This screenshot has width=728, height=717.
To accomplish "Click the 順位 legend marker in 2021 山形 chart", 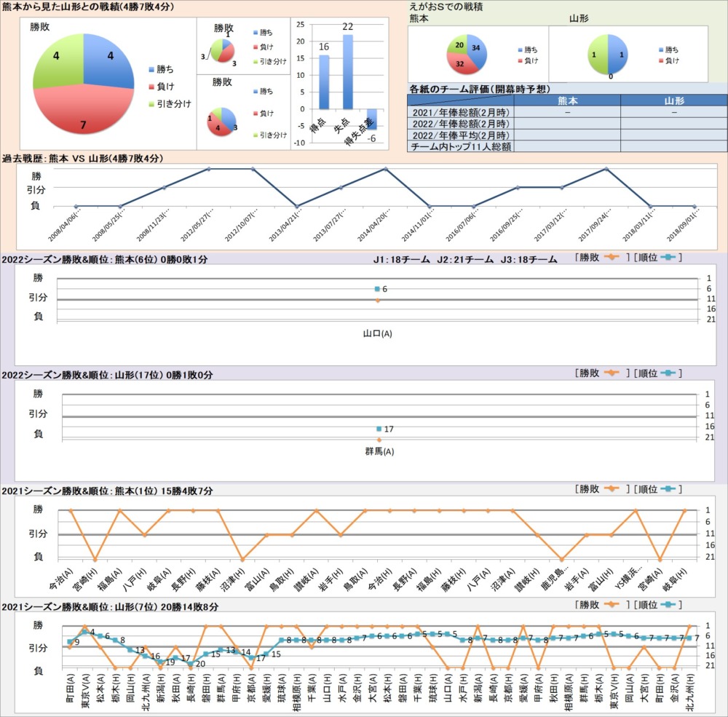I will [668, 605].
